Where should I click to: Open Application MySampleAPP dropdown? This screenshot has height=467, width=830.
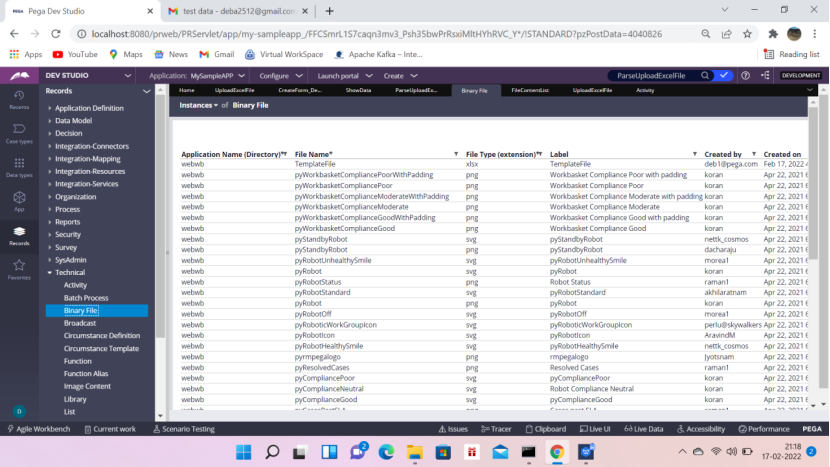click(197, 76)
